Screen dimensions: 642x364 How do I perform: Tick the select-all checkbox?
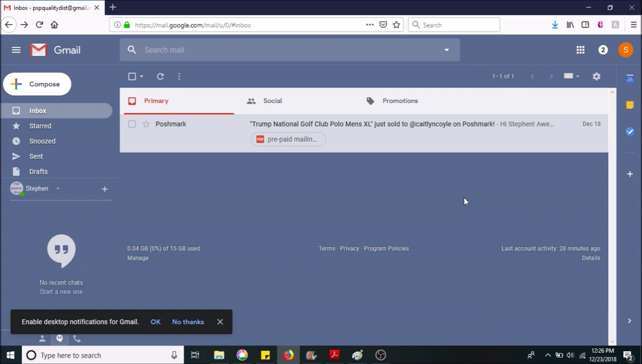pos(132,76)
